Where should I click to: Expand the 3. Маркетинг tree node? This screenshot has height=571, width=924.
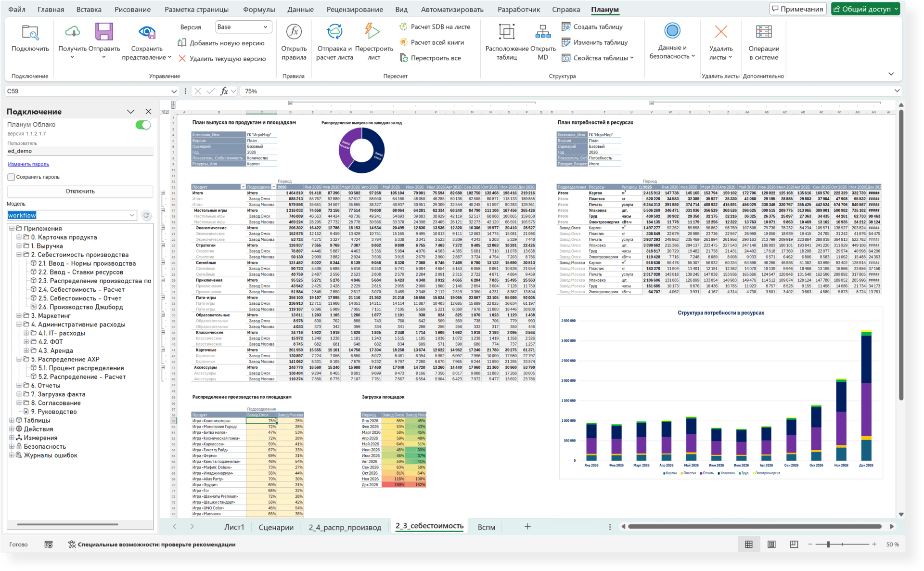tap(19, 316)
